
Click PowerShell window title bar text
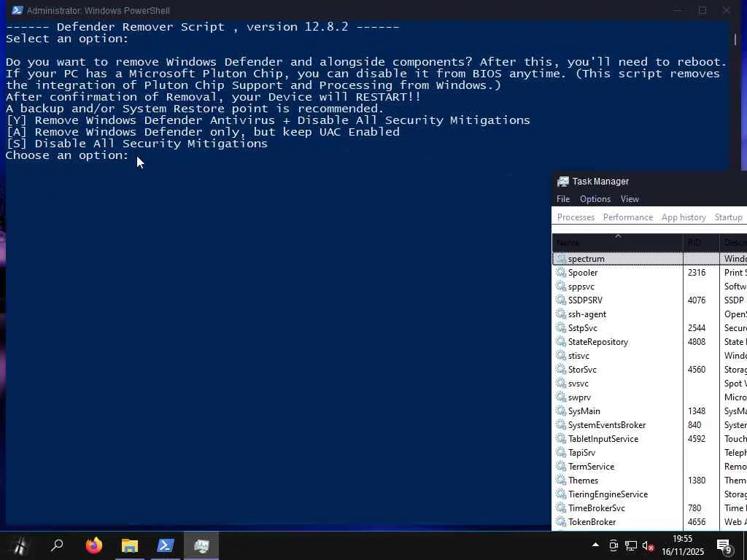click(98, 10)
